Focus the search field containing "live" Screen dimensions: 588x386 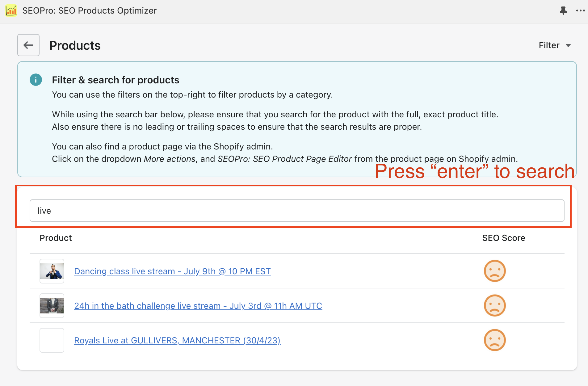point(296,211)
